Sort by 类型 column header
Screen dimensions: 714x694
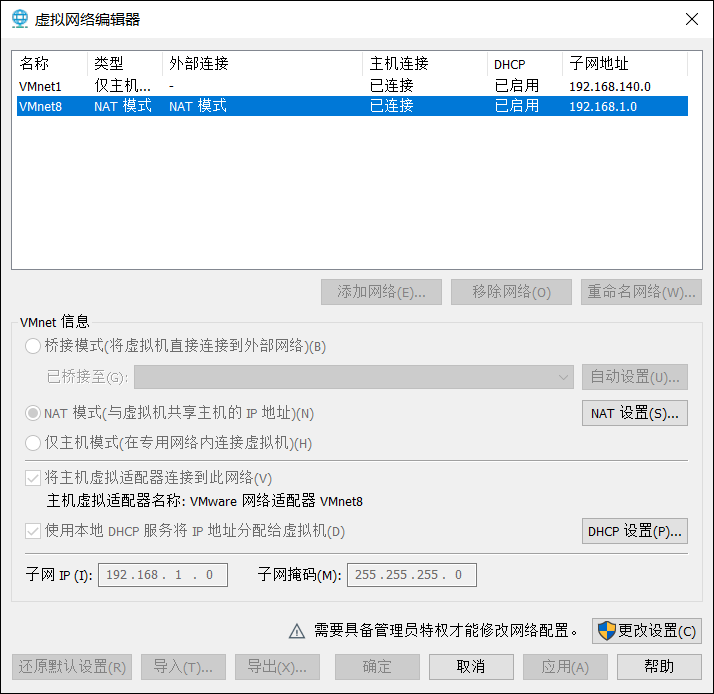click(x=125, y=64)
